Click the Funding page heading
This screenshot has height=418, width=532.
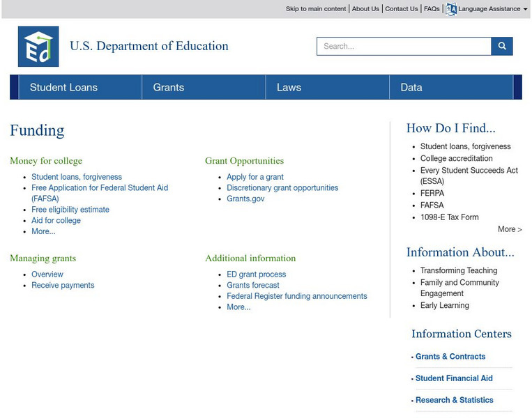click(37, 130)
